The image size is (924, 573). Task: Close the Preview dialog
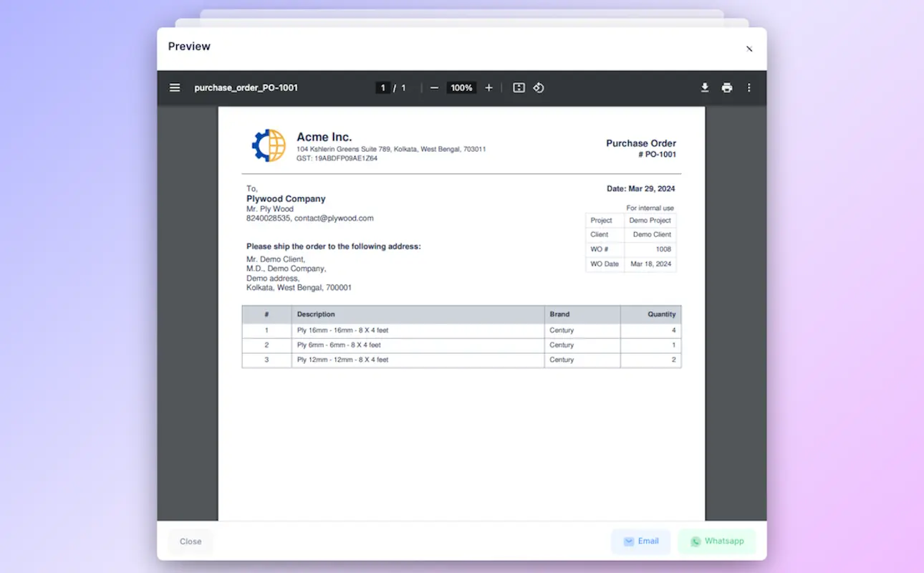pos(749,49)
